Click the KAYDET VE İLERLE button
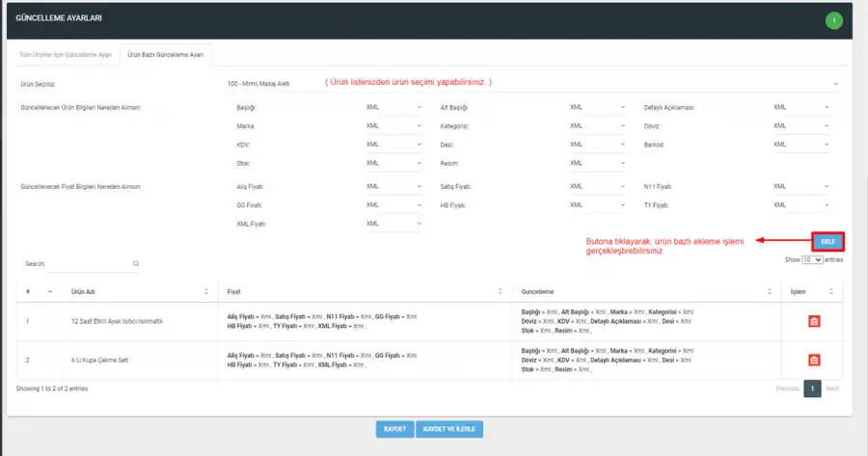The width and height of the screenshot is (868, 456). tap(448, 429)
